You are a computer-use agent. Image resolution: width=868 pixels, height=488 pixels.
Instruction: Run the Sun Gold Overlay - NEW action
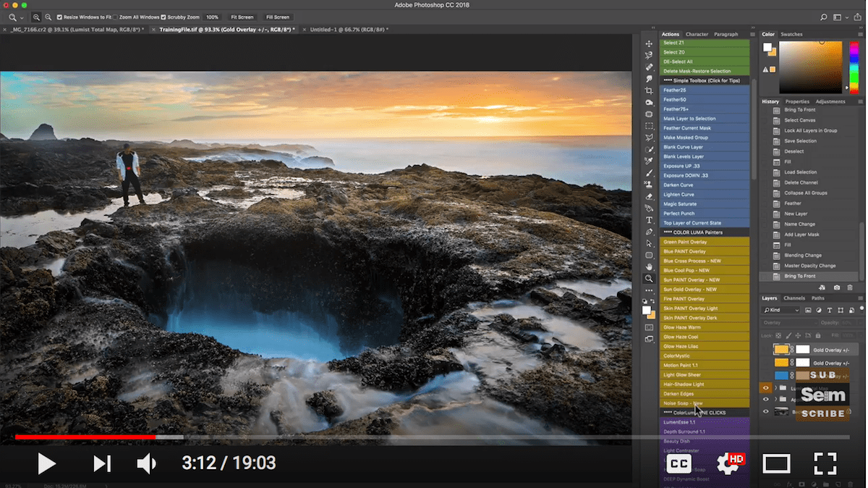pyautogui.click(x=690, y=290)
